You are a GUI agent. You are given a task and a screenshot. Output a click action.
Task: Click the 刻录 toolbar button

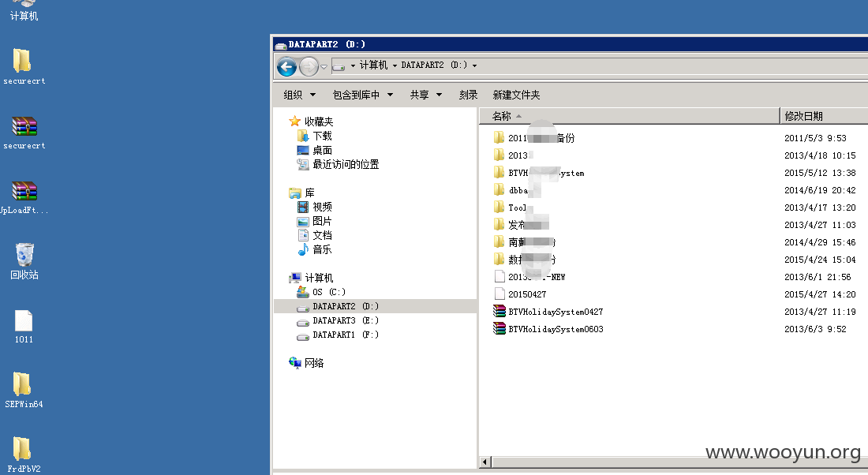(x=468, y=95)
